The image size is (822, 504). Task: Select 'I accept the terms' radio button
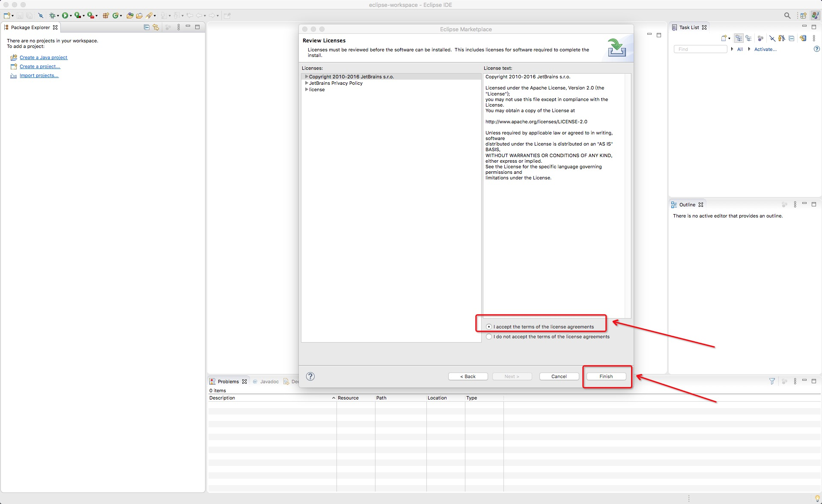[489, 327]
